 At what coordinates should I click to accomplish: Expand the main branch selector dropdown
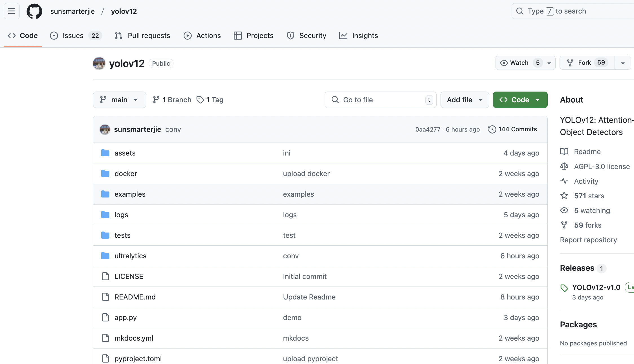(119, 100)
